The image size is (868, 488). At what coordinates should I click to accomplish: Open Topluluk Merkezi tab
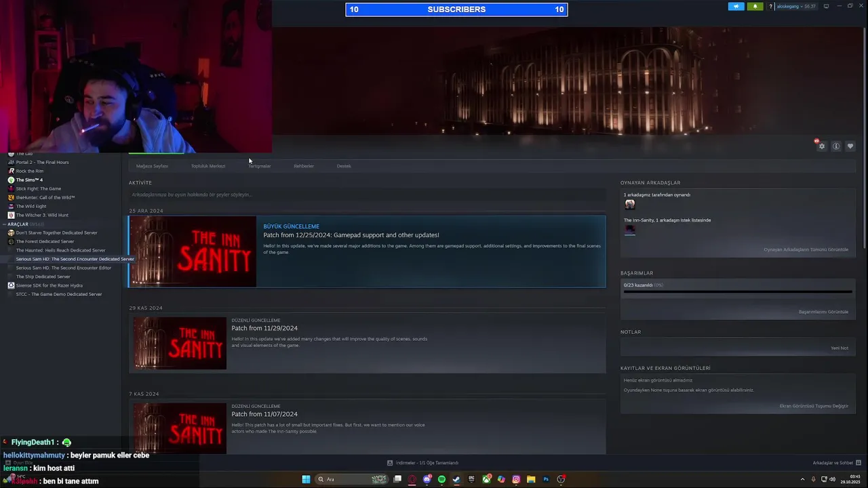coord(208,166)
